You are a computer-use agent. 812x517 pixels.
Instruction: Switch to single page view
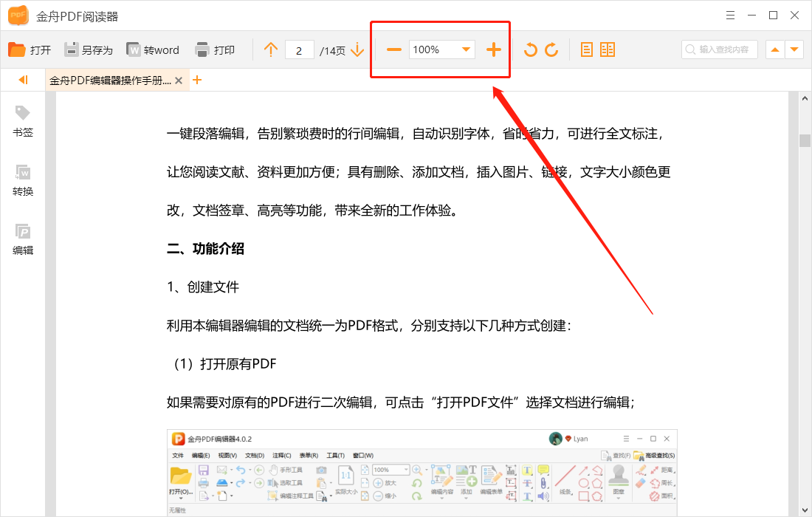[586, 49]
